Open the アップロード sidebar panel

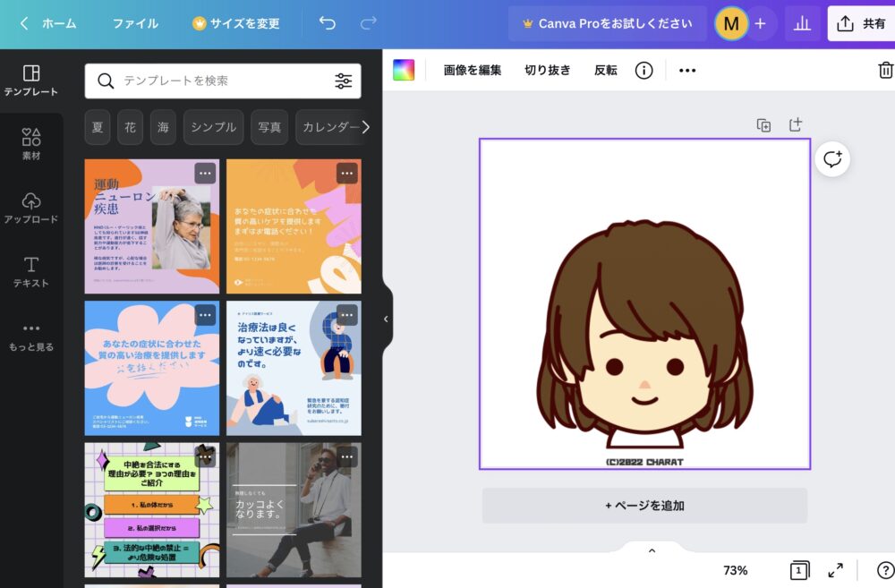pyautogui.click(x=31, y=208)
